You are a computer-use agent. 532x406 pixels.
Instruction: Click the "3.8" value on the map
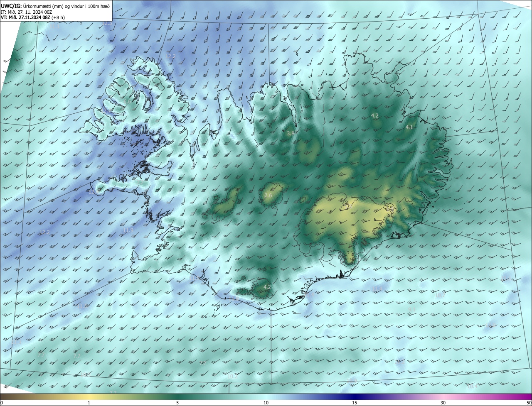291,133
